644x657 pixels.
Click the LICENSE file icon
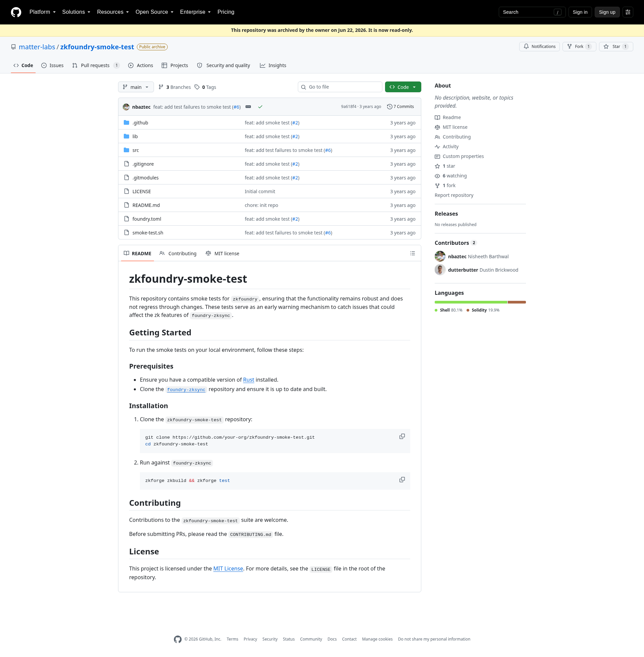pyautogui.click(x=126, y=191)
